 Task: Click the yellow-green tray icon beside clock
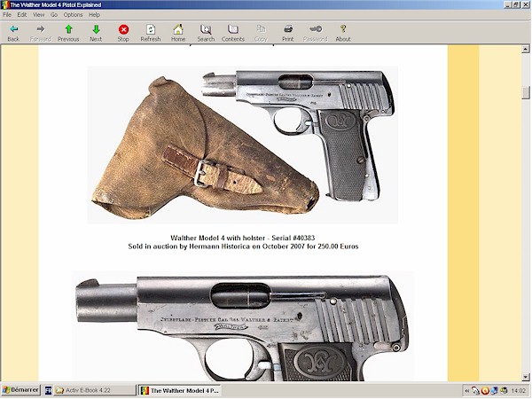[505, 391]
